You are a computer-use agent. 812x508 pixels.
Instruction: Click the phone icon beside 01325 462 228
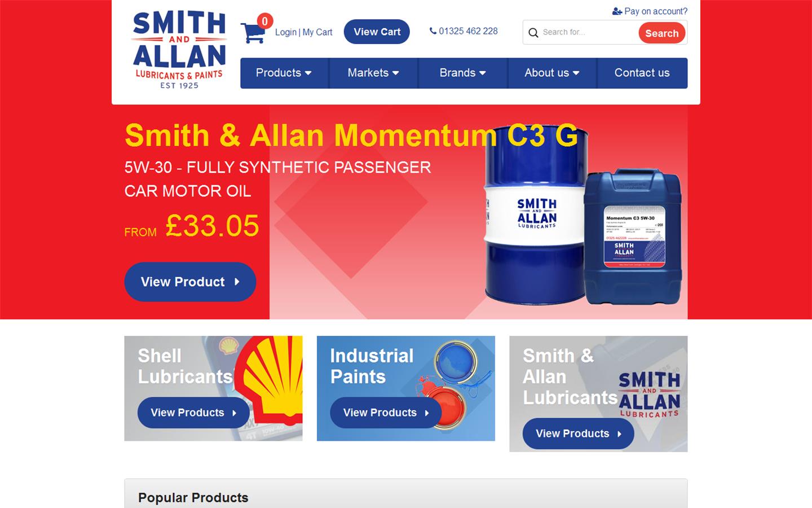coord(433,31)
